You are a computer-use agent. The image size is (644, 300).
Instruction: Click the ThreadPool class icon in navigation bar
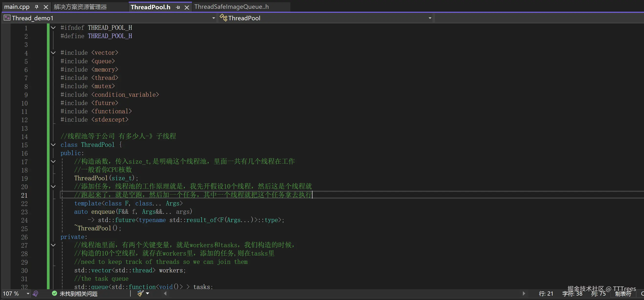[223, 18]
